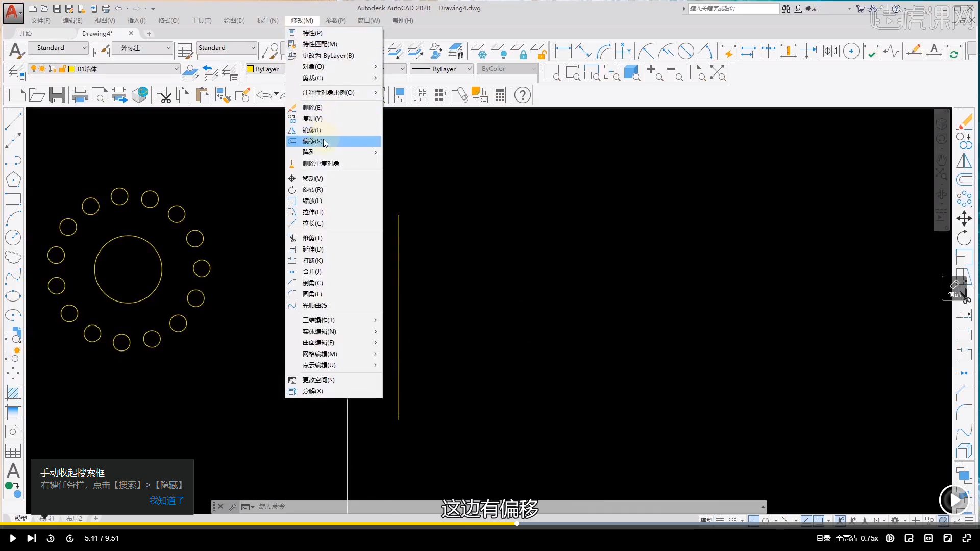980x551 pixels.
Task: Toggle ortho mode in status bar
Action: 754,520
